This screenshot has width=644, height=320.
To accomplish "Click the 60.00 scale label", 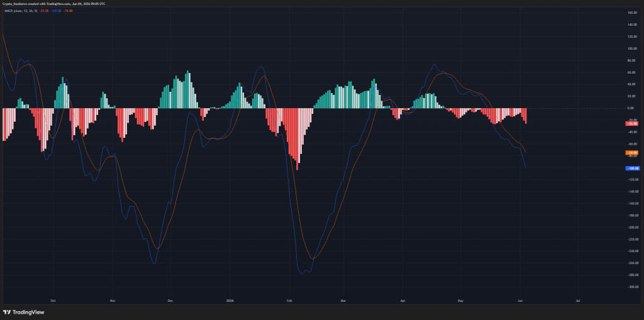I will 633,72.
